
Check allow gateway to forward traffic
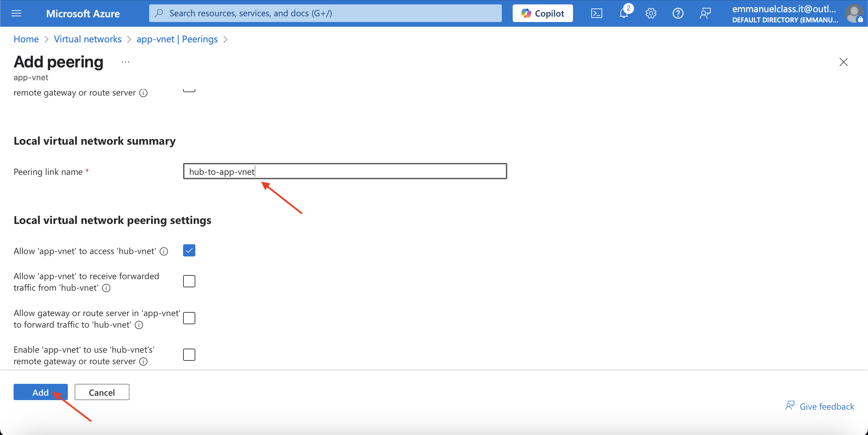coord(189,318)
